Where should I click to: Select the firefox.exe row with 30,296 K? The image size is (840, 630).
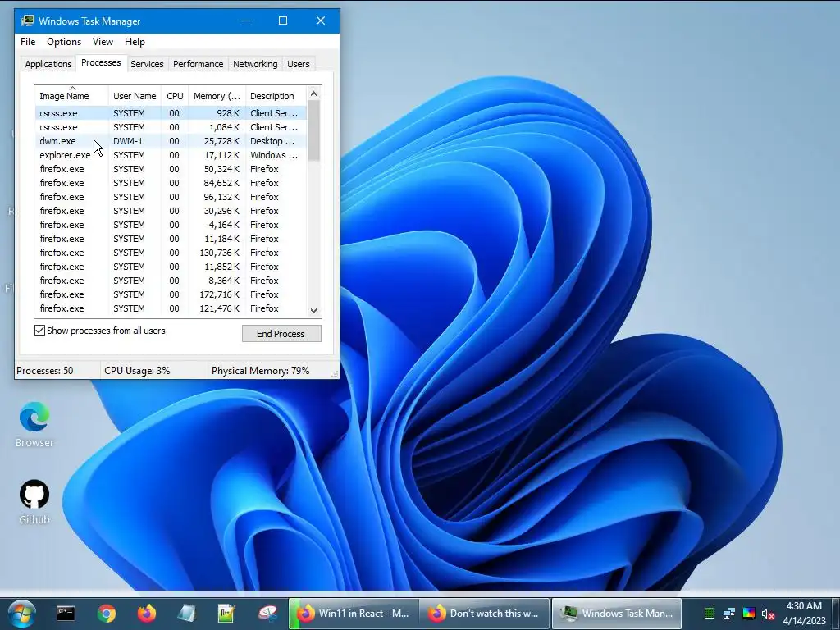click(171, 211)
